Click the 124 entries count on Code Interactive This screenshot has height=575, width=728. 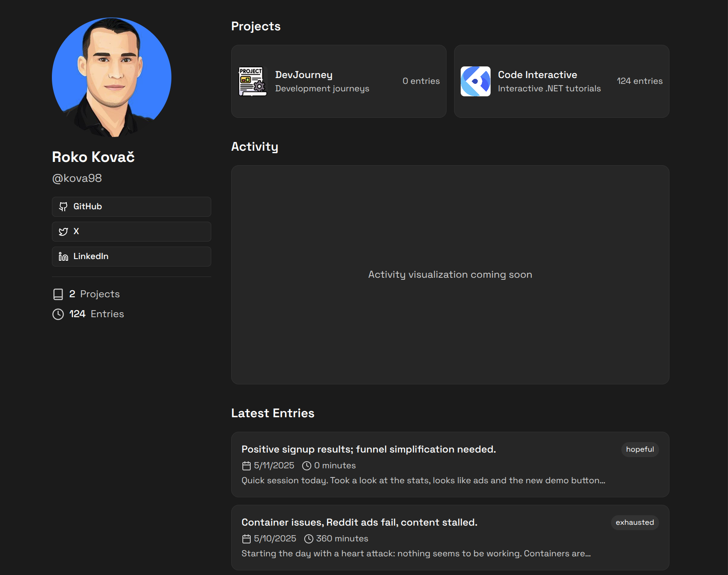[640, 81]
